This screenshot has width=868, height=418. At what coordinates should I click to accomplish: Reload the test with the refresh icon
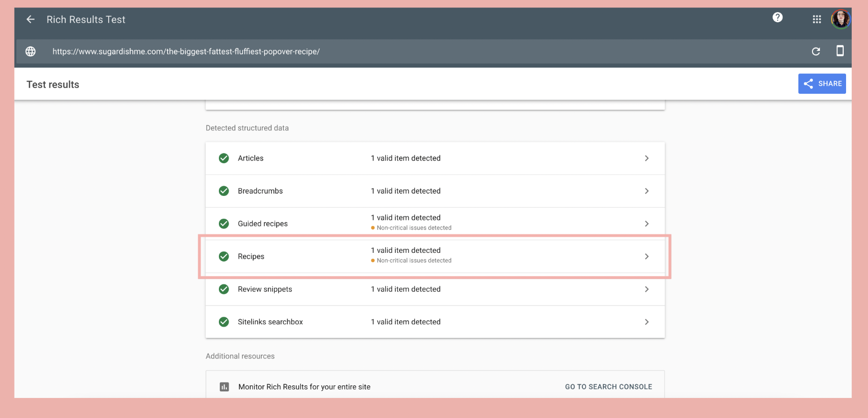click(x=816, y=51)
